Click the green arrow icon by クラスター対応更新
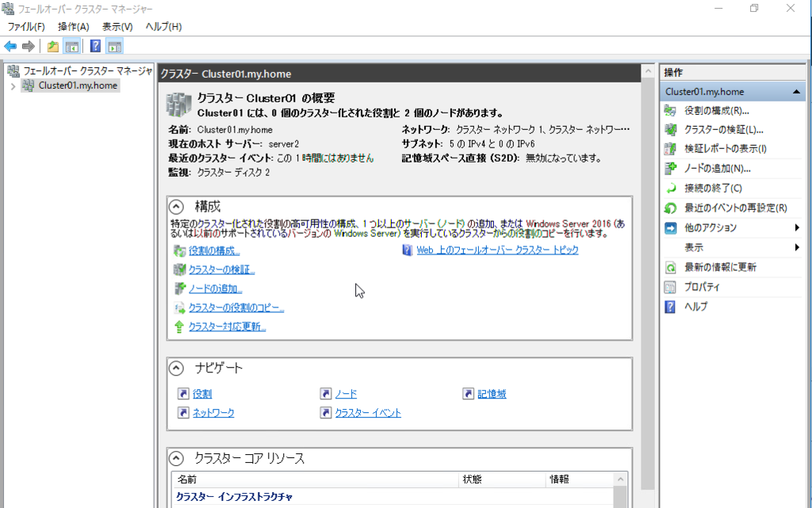This screenshot has height=508, width=812. (x=179, y=327)
